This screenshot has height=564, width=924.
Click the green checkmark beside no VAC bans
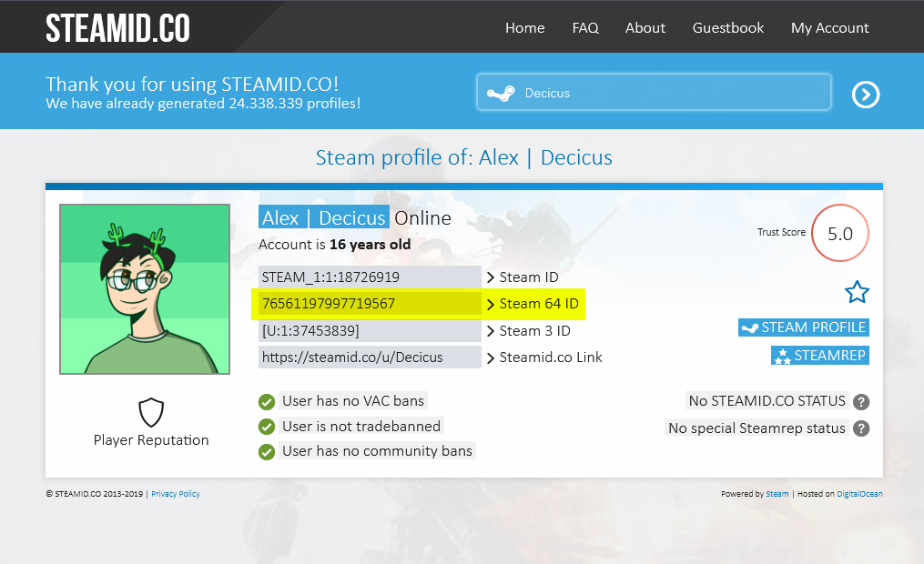[x=267, y=401]
